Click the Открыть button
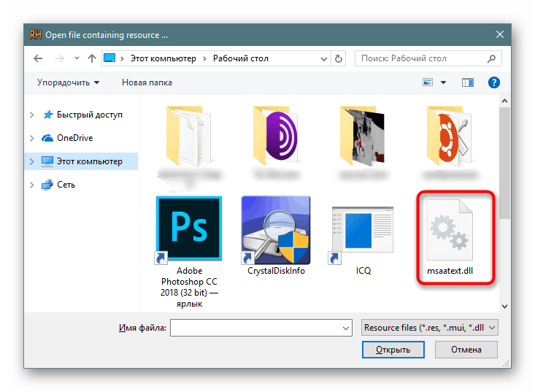Image resolution: width=535 pixels, height=392 pixels. (x=393, y=350)
